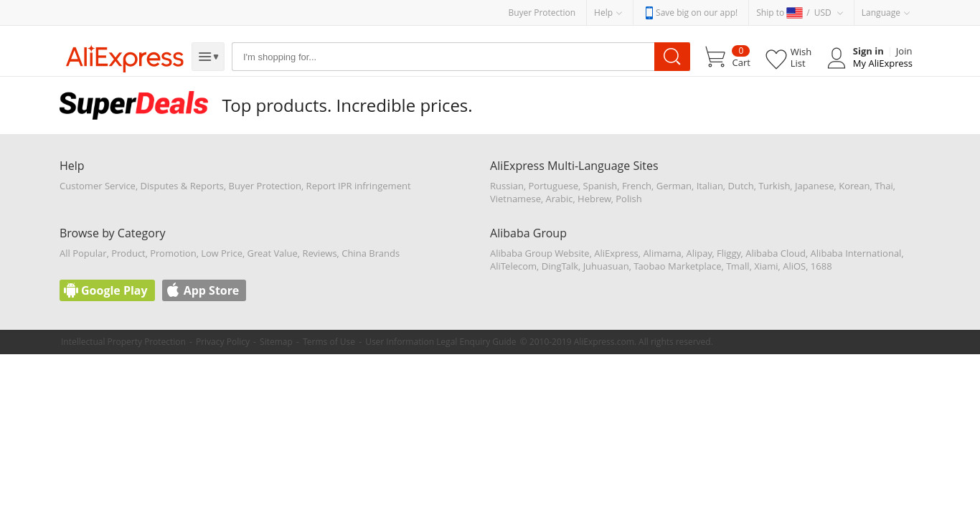Click the US flag icon
Image resolution: width=980 pixels, height=522 pixels.
[x=794, y=12]
